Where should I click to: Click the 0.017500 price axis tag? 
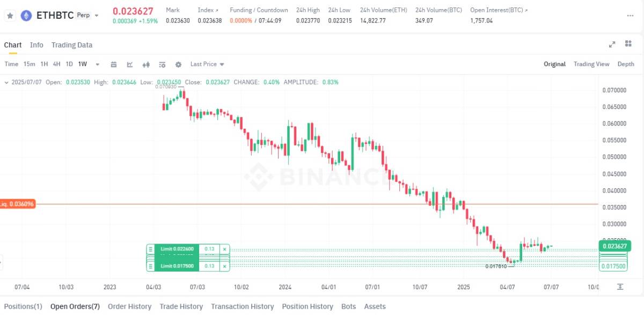pos(614,266)
